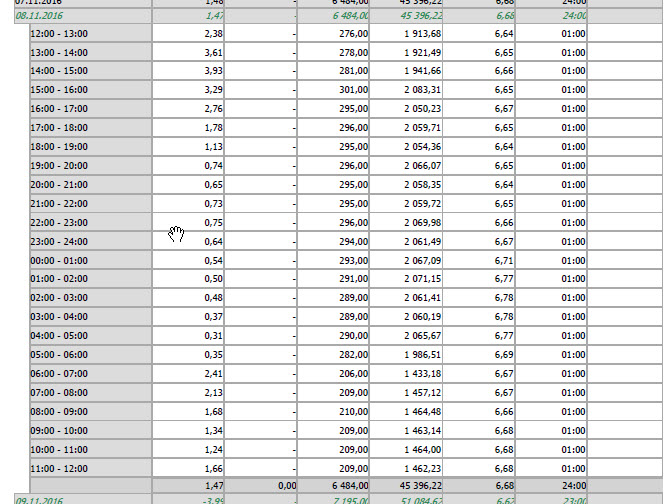668x504 pixels.
Task: Click the 09:00 - 10:00 time row
Action: point(346,431)
